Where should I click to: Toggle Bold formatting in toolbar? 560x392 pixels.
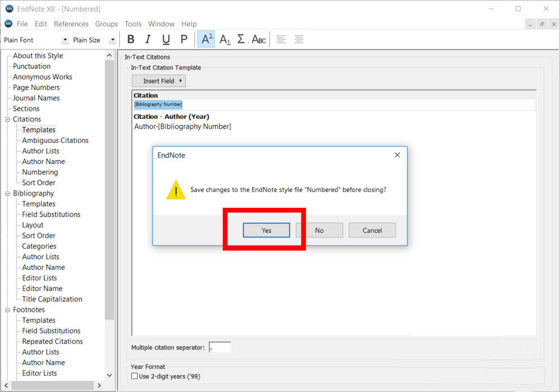tap(130, 39)
